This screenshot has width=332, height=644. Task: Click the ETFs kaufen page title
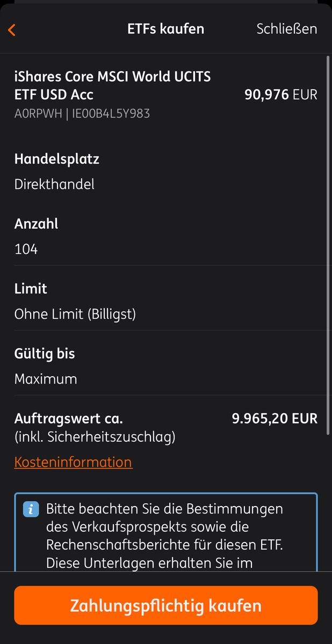(x=165, y=29)
